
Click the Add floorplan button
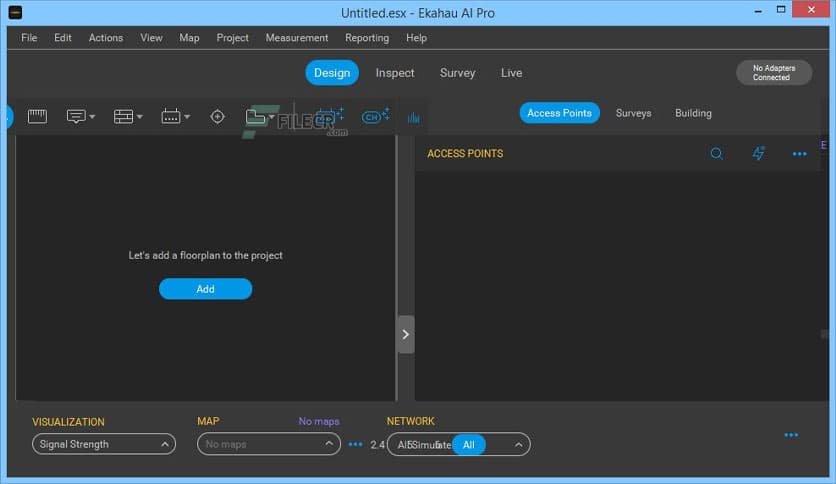(x=205, y=289)
